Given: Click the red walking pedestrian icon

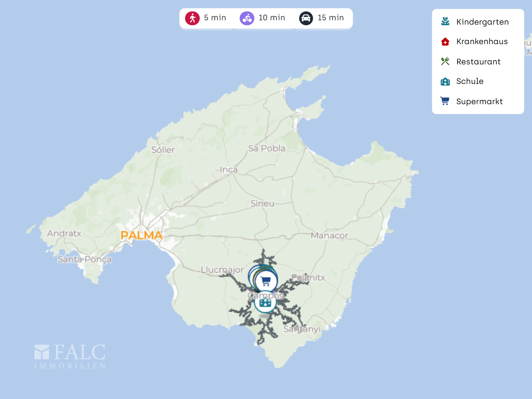Looking at the screenshot, I should point(193,18).
